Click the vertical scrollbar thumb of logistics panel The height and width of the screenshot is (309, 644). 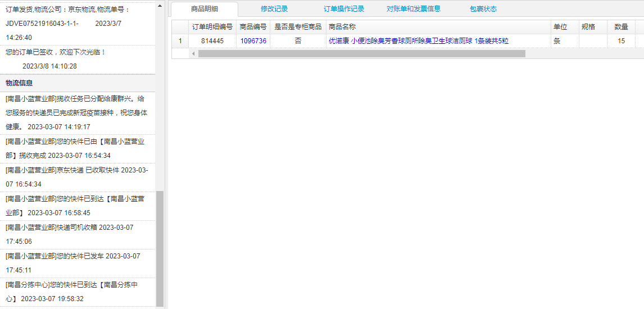(160, 249)
